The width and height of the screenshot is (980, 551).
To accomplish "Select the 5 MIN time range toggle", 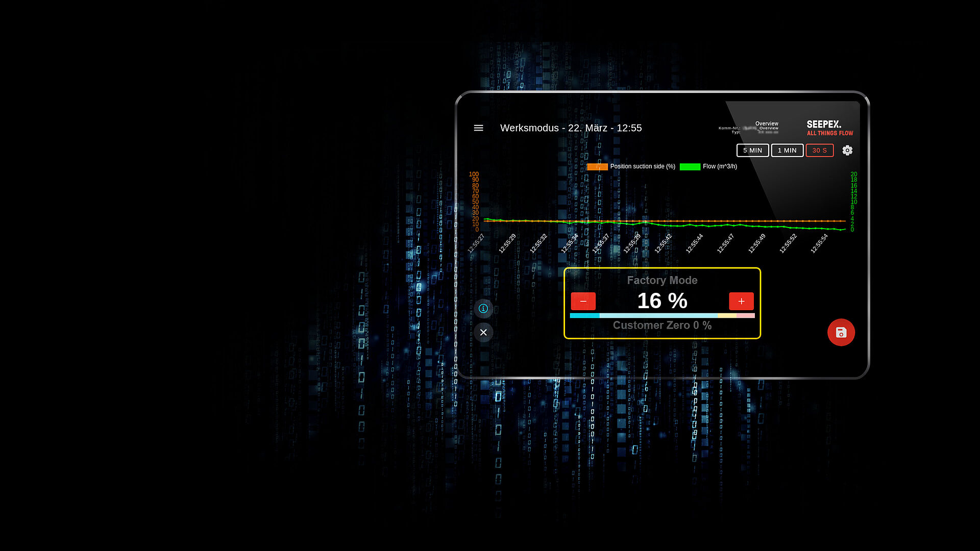I will tap(752, 150).
